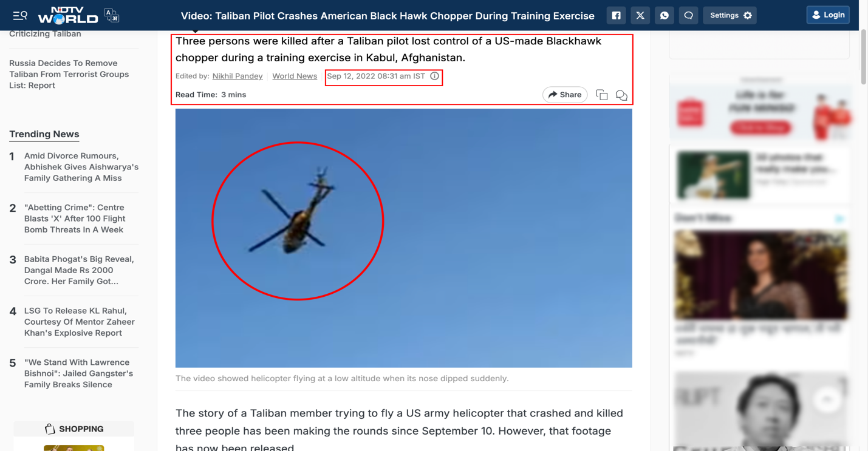
Task: Open the Settings menu
Action: (730, 15)
